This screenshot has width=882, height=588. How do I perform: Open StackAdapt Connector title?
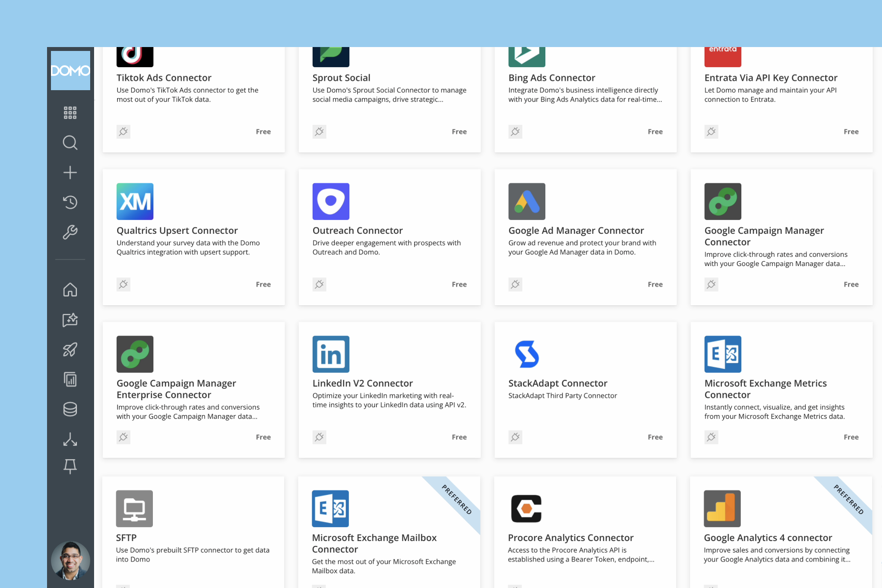pos(558,383)
